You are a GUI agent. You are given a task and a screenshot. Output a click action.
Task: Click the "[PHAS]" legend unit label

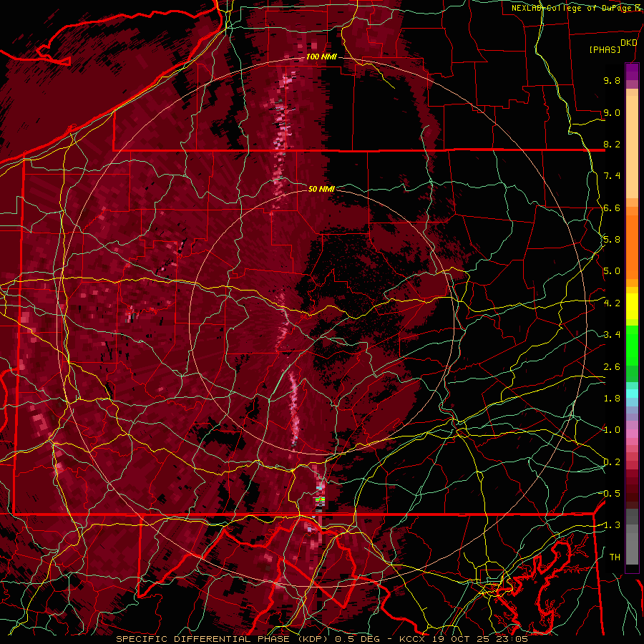pos(605,49)
